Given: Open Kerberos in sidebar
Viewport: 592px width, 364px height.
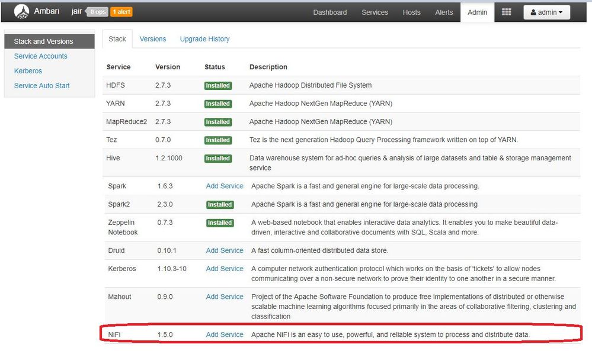Looking at the screenshot, I should (28, 71).
